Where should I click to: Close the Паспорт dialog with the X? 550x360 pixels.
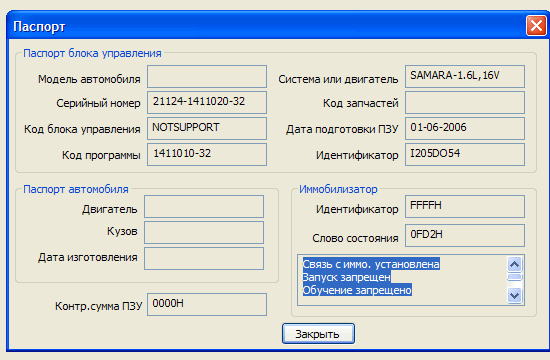pos(536,26)
